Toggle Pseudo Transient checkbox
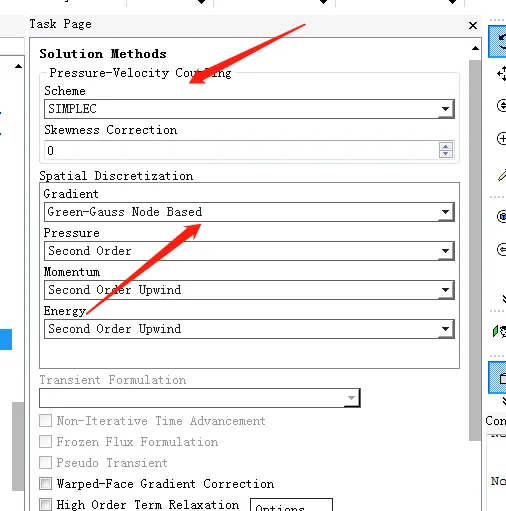506x511 pixels. pyautogui.click(x=45, y=462)
